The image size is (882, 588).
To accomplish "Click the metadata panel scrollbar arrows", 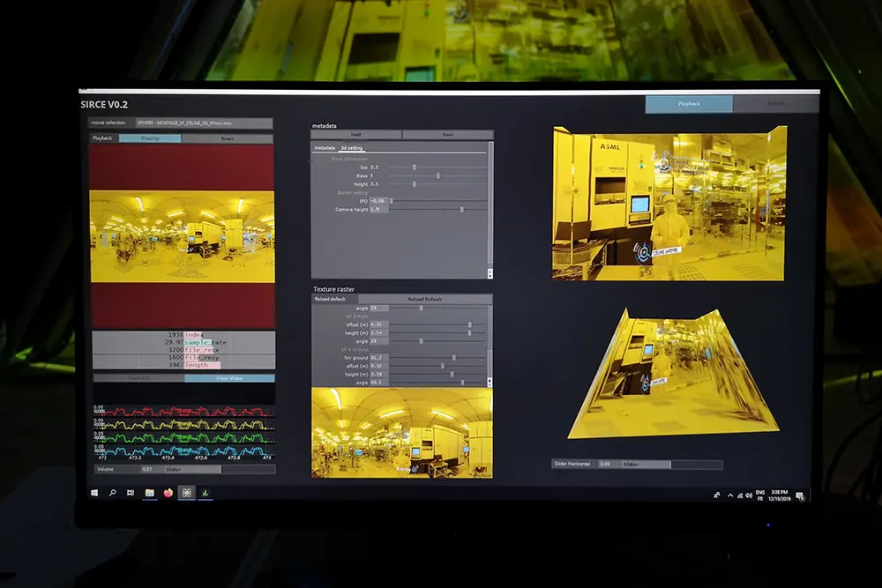I will 490,273.
